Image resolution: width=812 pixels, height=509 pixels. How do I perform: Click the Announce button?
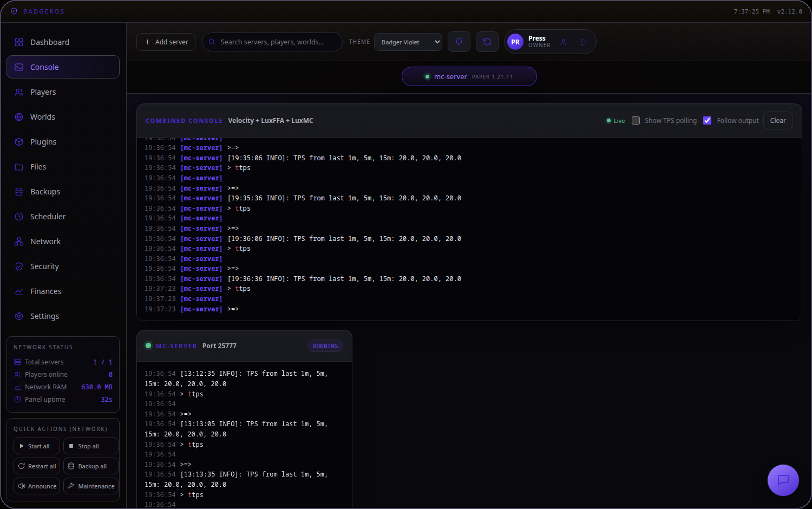[x=37, y=486]
